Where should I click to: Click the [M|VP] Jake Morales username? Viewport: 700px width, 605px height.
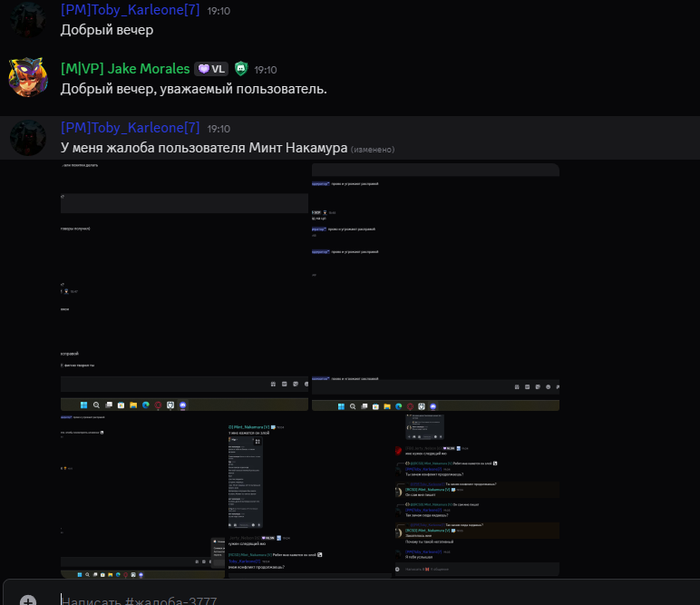tap(125, 69)
